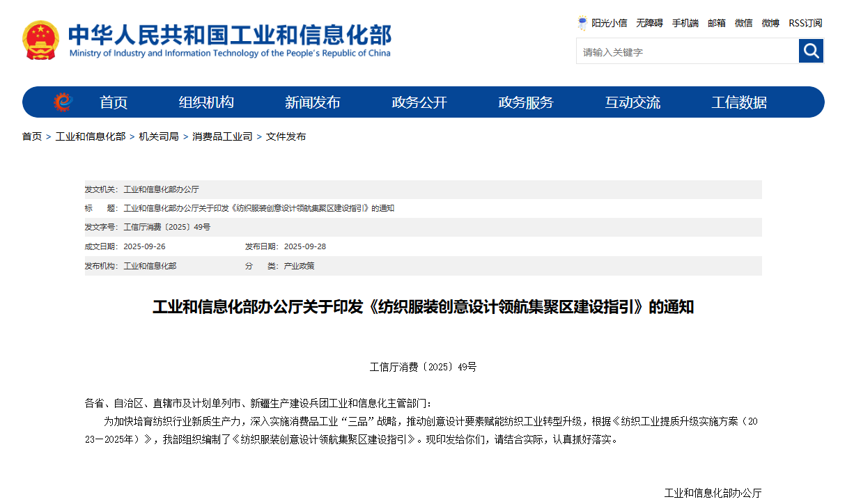854x504 pixels.
Task: Open the 组织机构 navigation menu
Action: click(x=206, y=102)
